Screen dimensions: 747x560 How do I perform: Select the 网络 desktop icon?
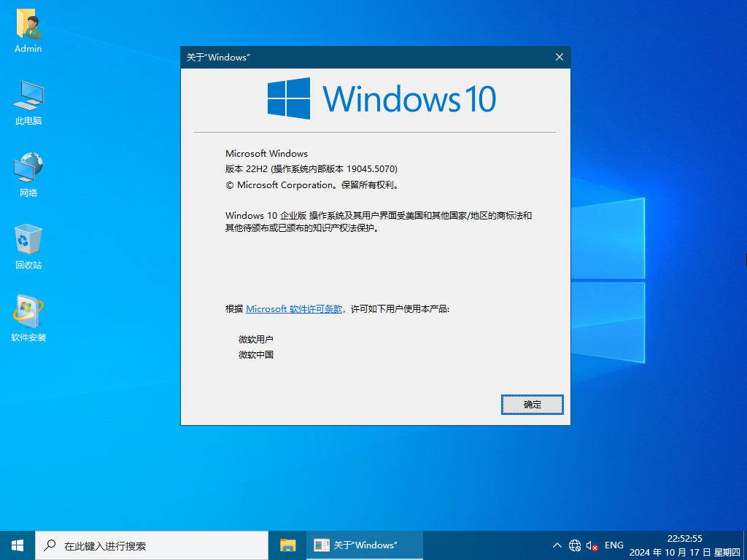[x=28, y=175]
